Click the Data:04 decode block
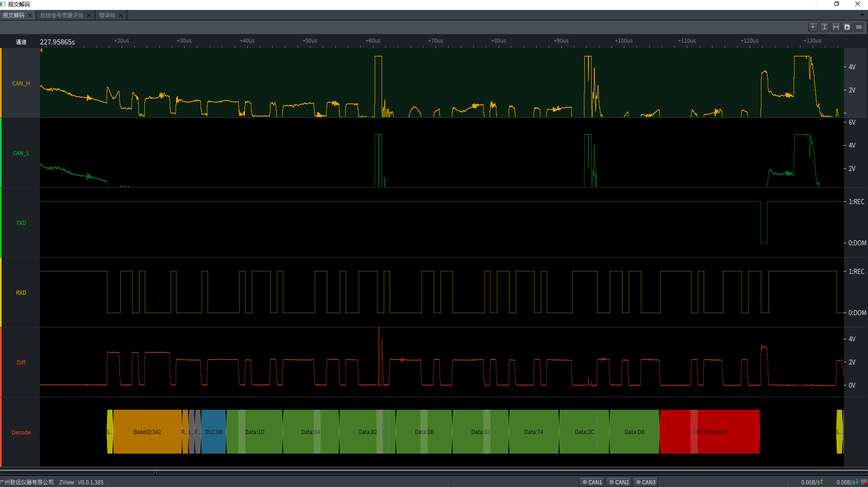This screenshot has width=868, height=487. [311, 432]
